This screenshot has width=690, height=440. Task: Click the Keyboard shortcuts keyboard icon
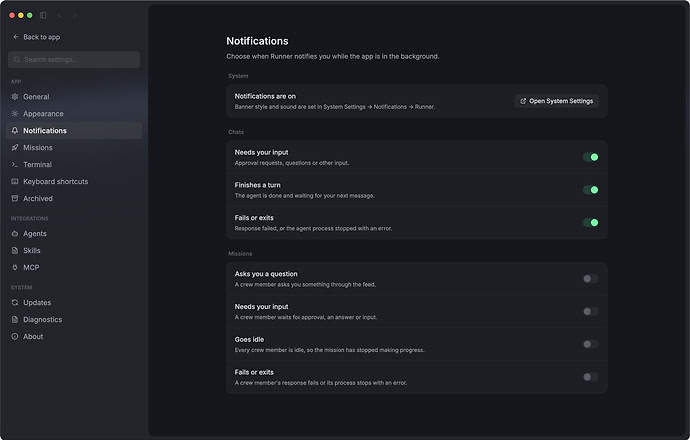[x=15, y=181]
